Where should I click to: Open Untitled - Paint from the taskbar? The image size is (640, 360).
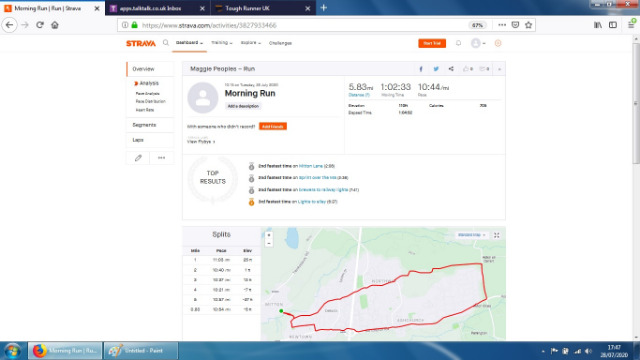pos(141,351)
